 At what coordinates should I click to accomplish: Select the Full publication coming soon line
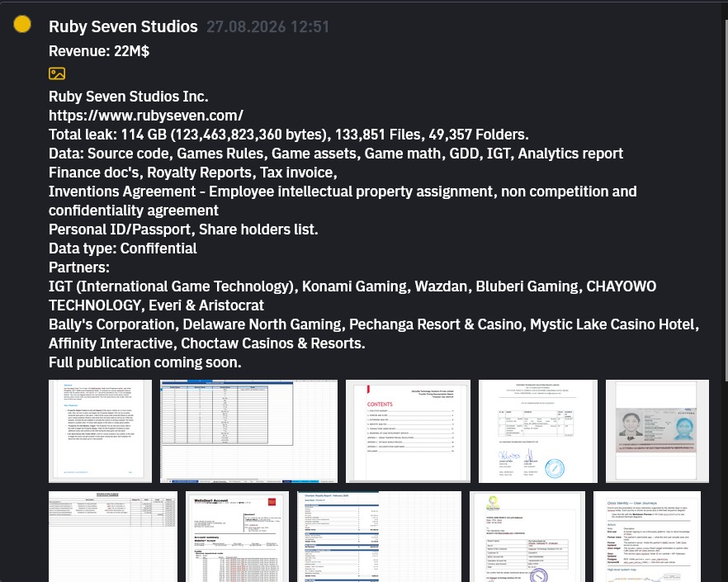145,362
